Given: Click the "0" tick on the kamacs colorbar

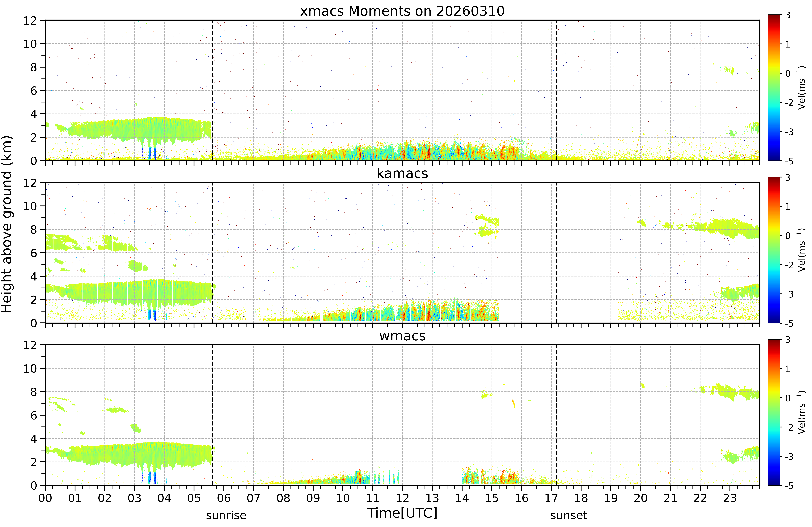Looking at the screenshot, I should coord(788,236).
